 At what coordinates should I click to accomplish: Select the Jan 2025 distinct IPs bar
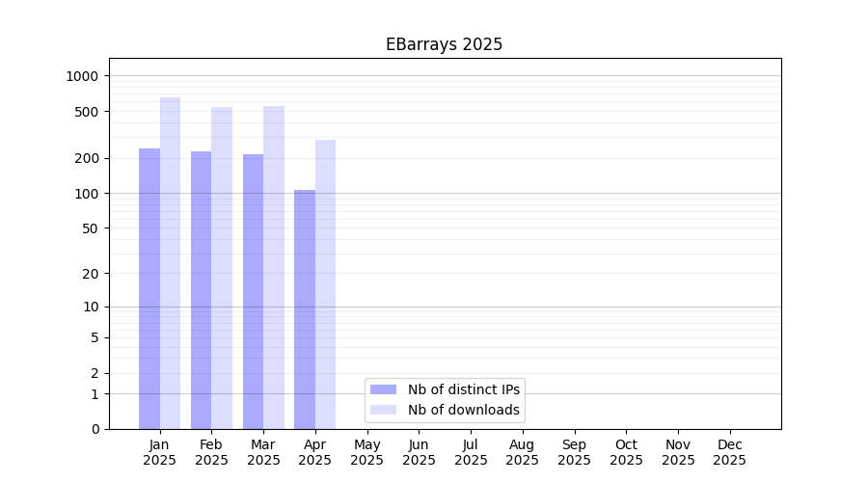pos(149,289)
